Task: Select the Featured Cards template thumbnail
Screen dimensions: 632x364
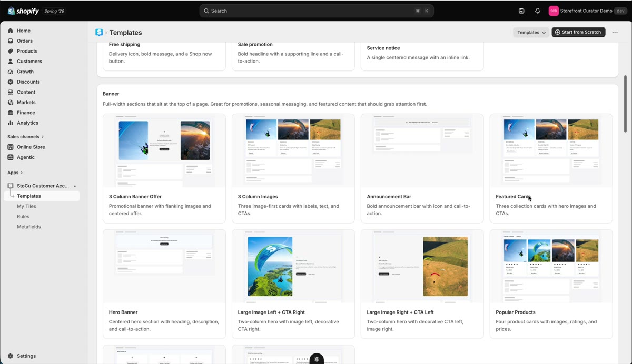Action: click(551, 150)
